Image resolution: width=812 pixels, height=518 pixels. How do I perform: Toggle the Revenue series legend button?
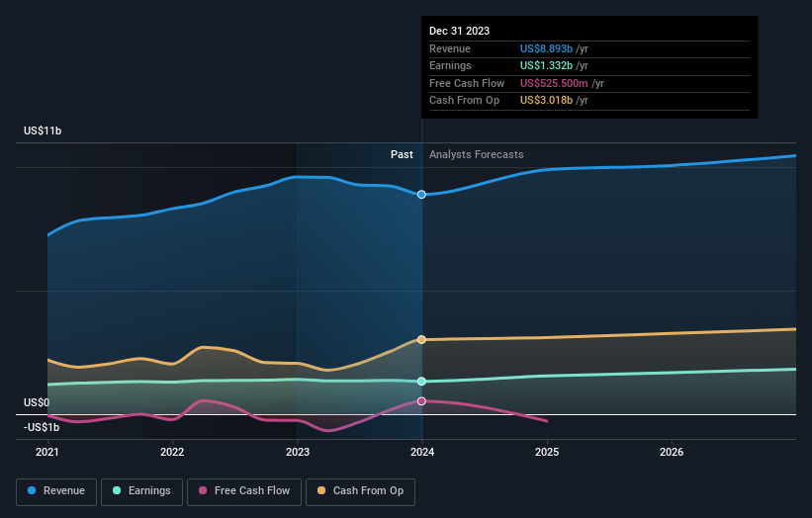[x=56, y=491]
